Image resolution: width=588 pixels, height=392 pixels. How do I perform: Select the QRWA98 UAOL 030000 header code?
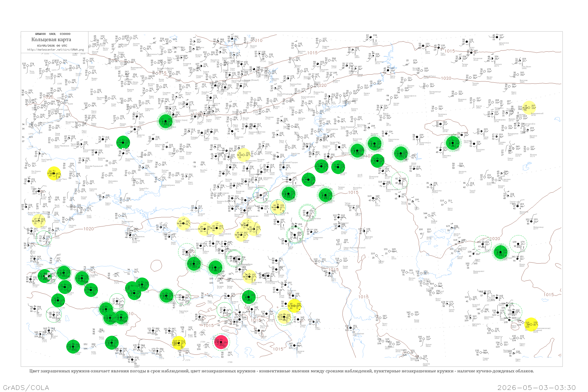(x=53, y=34)
